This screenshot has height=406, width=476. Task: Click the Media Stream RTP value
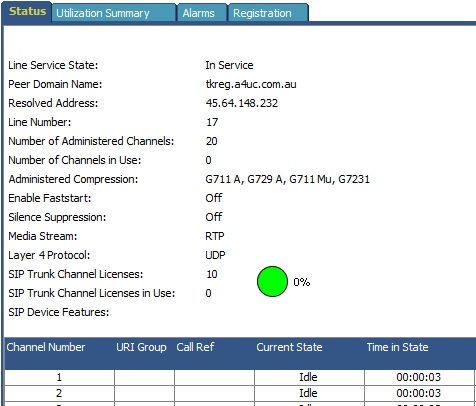pyautogui.click(x=215, y=236)
